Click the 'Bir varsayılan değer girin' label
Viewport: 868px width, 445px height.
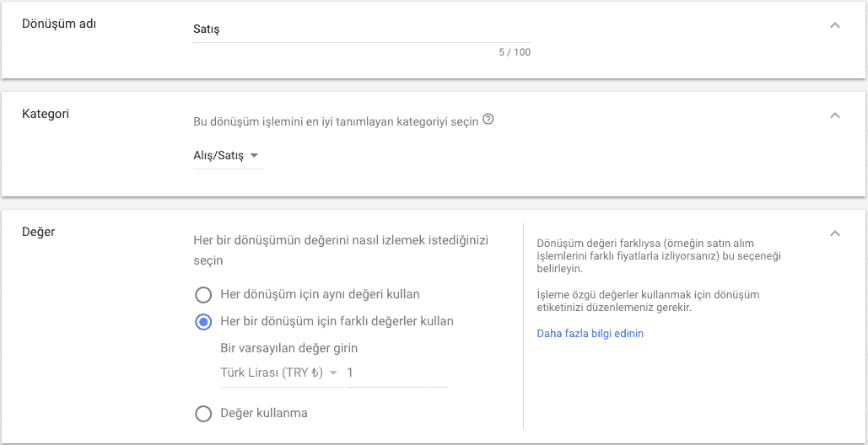coord(289,348)
